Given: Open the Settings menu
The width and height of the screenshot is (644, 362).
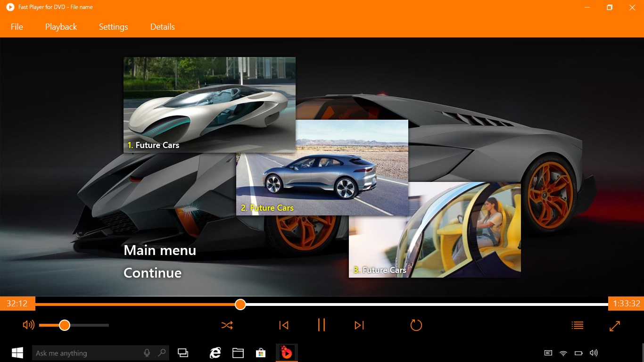Looking at the screenshot, I should pos(113,27).
